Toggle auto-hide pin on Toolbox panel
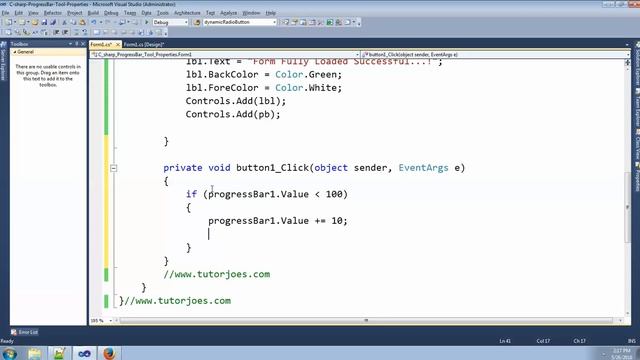Screen dimensions: 640x360 [76, 44]
